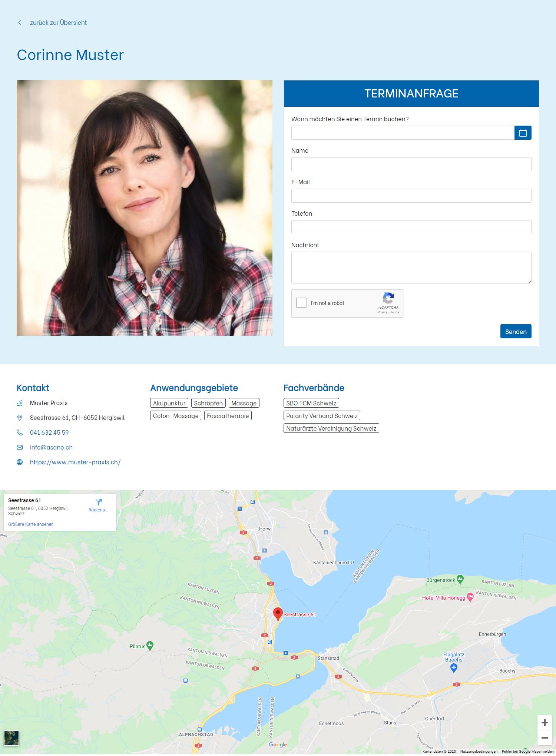Viewport: 556px width, 756px height.
Task: Click the back chevron arrow icon
Action: click(20, 23)
